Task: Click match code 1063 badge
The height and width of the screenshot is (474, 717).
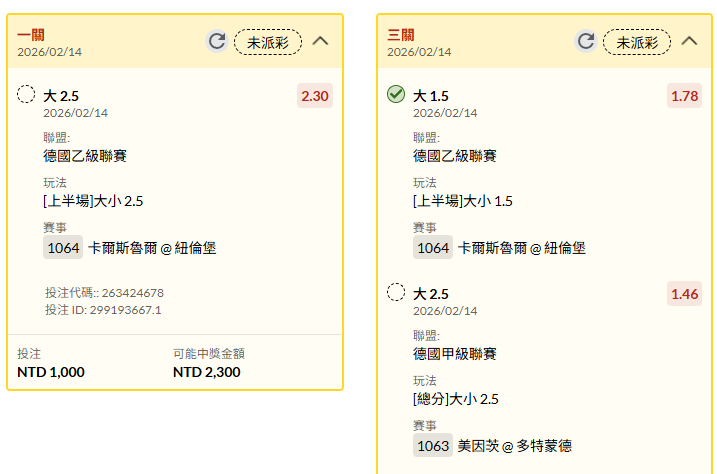Action: pos(433,446)
